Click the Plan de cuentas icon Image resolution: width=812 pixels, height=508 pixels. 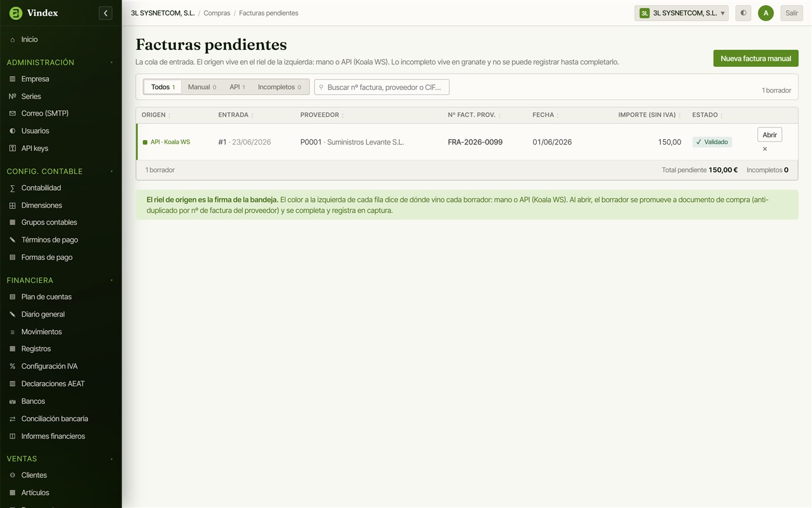click(x=12, y=297)
